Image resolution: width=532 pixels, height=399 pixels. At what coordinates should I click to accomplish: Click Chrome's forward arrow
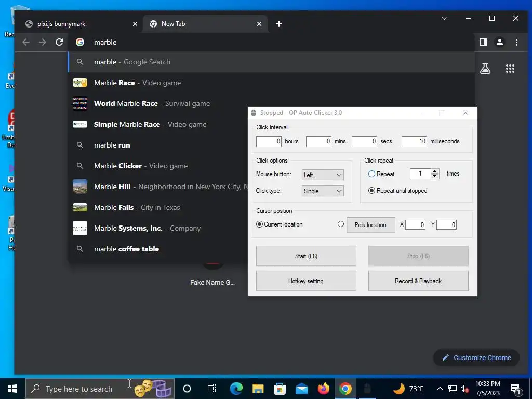pyautogui.click(x=43, y=42)
